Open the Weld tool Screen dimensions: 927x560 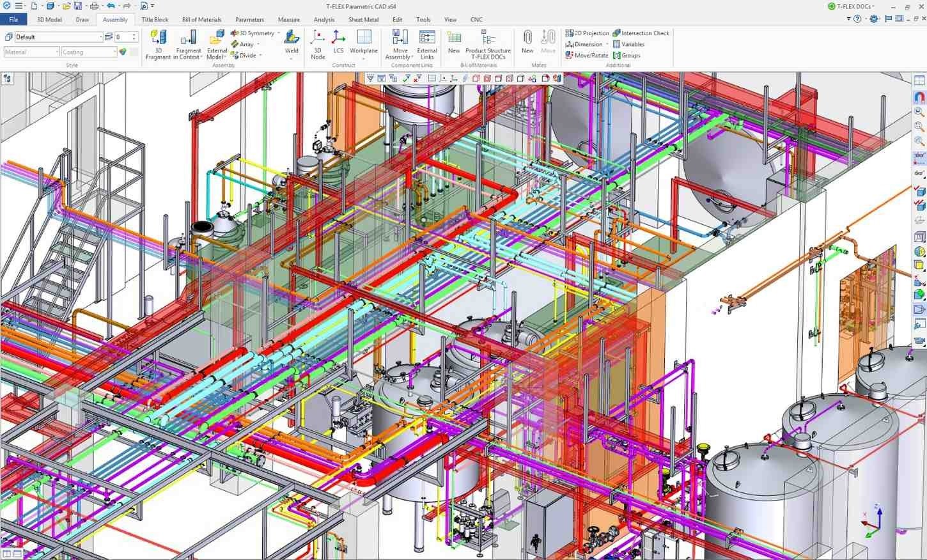tap(292, 45)
